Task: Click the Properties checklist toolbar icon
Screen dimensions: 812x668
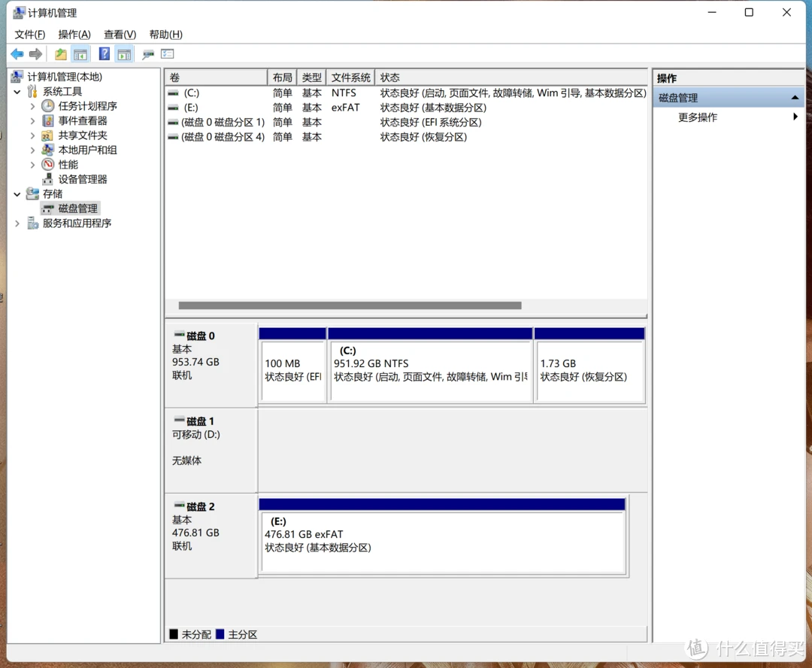Action: [x=168, y=54]
